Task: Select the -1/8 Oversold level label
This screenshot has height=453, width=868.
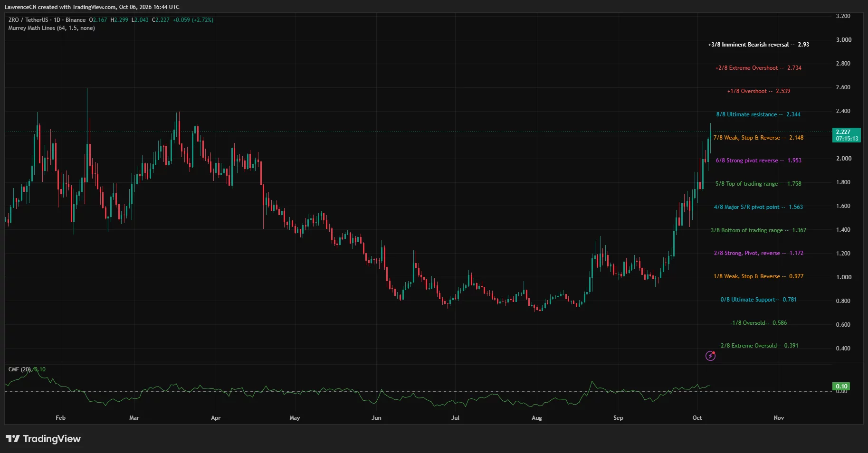Action: tap(758, 323)
